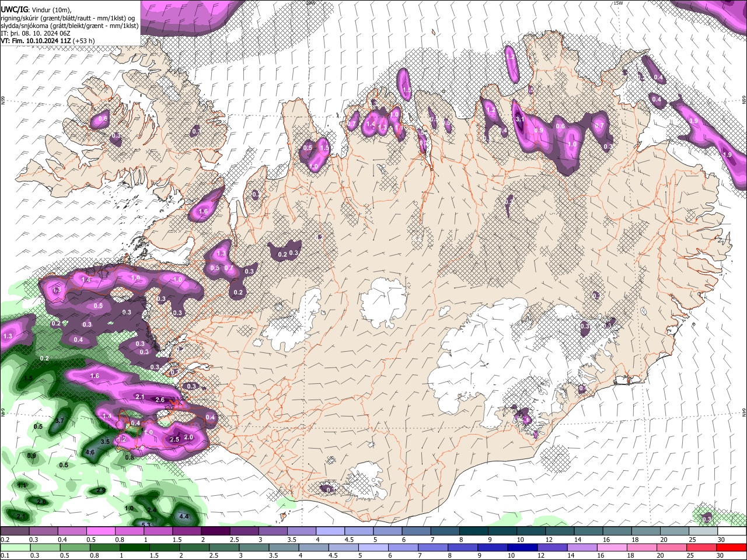Click the 3.5 precipitation value on the map
Screen dimensions: 747x560
point(105,442)
